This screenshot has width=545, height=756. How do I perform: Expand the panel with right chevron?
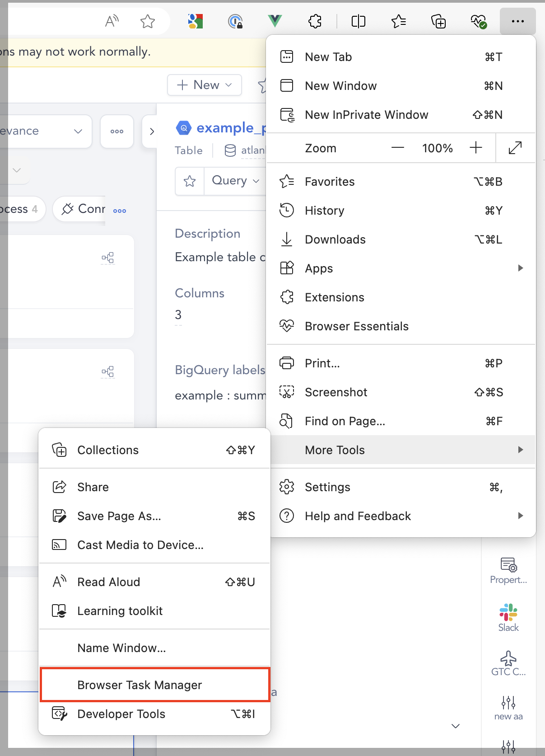(x=152, y=131)
